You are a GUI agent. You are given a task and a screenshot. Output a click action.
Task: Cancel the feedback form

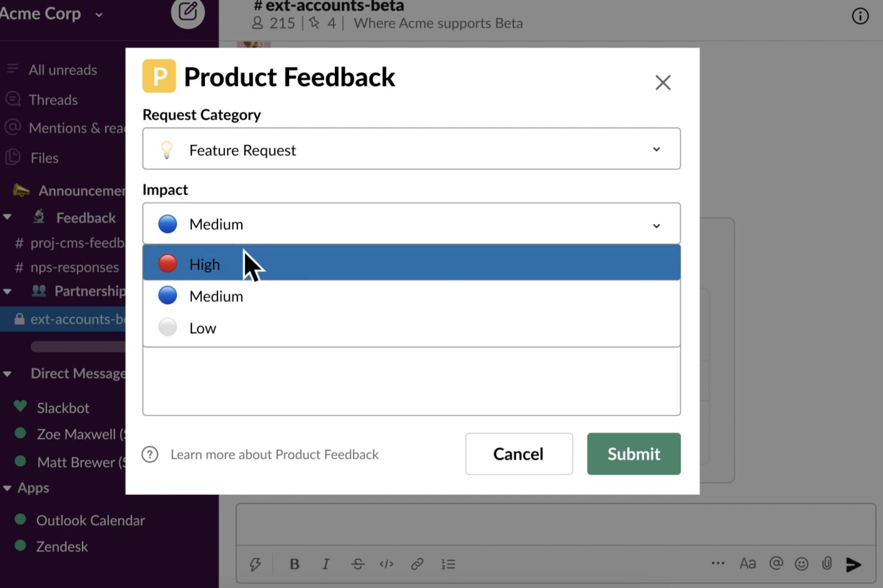click(x=519, y=453)
